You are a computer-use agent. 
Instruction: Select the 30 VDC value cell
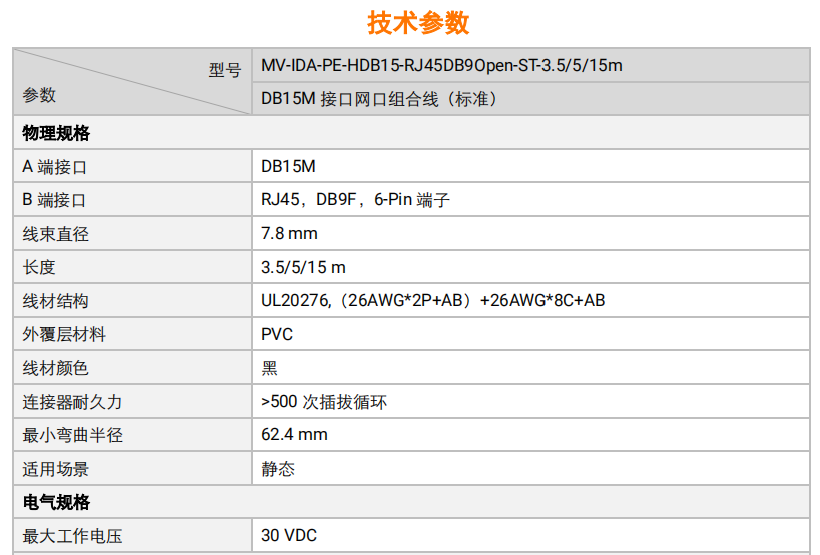click(289, 536)
